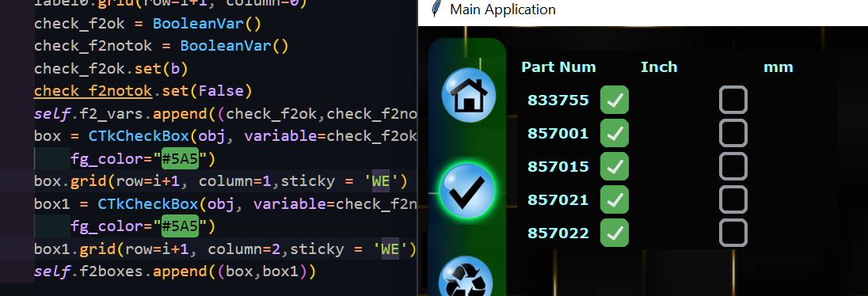This screenshot has width=868, height=296.
Task: Click the first #5A5 color swatch in code
Action: [179, 159]
